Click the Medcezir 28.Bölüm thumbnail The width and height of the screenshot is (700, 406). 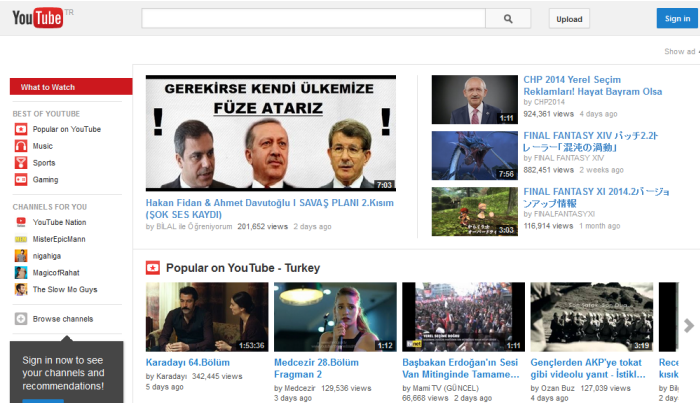pyautogui.click(x=335, y=317)
